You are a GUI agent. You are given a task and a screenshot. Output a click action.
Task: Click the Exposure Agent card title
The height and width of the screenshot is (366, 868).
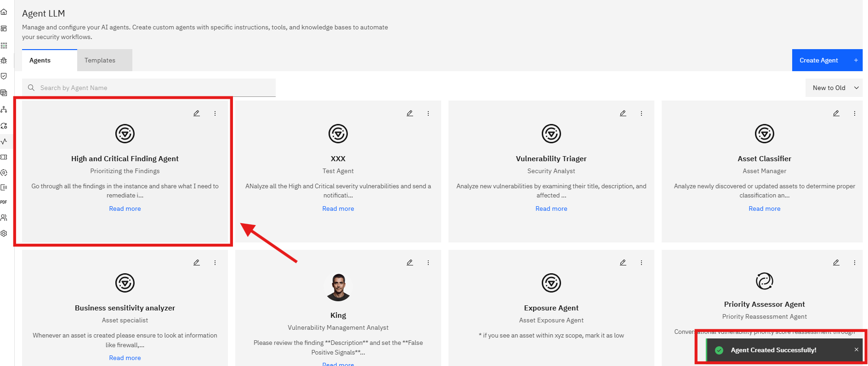pos(551,308)
